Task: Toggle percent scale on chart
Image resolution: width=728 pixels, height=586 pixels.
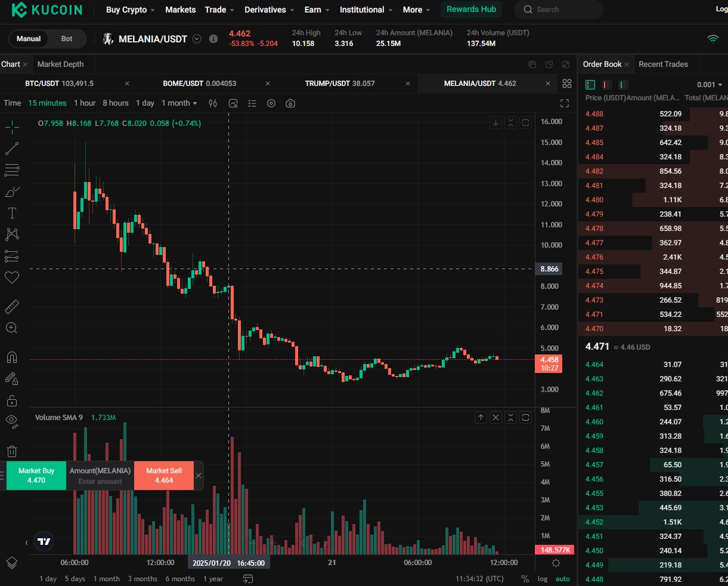Action: point(525,579)
